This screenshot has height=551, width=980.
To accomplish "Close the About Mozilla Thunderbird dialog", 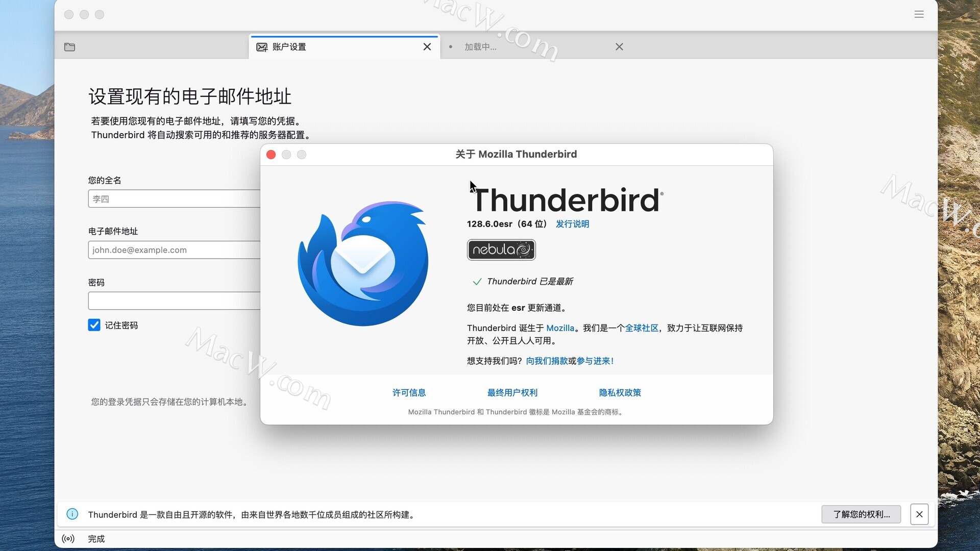I will click(x=271, y=155).
